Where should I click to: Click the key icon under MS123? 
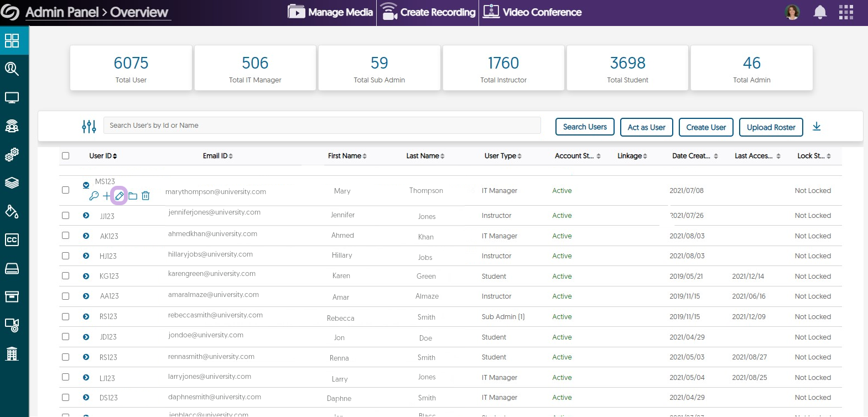tap(94, 196)
